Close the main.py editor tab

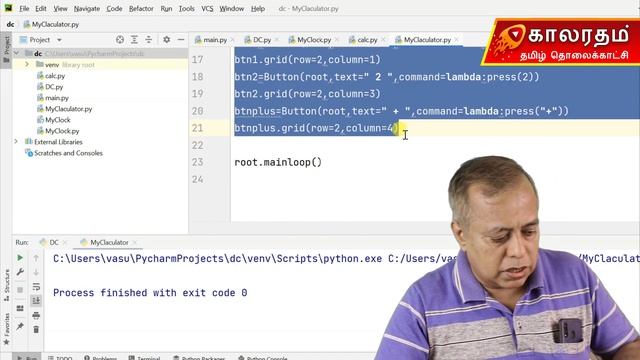point(233,40)
